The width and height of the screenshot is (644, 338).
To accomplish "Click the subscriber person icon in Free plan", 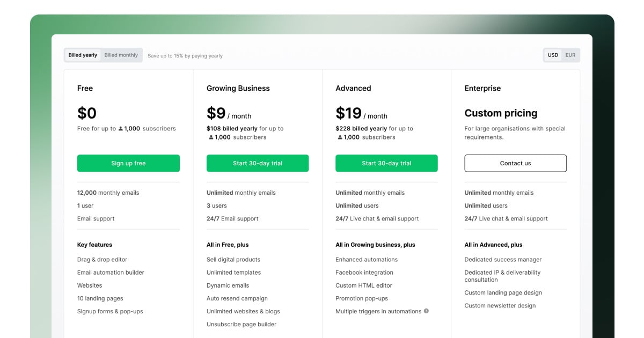I will 121,129.
